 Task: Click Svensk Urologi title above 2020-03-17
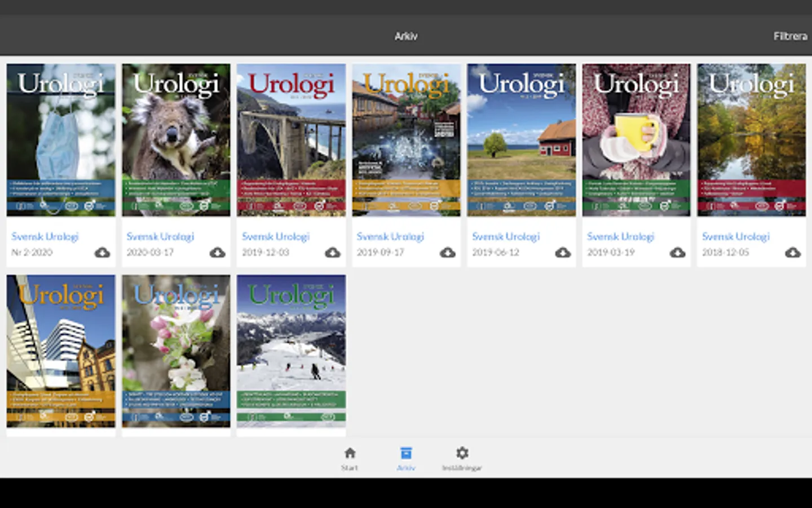coord(160,237)
